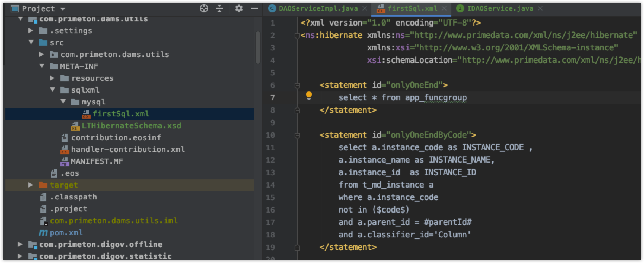The height and width of the screenshot is (263, 644).
Task: Hide the Project panel with minus icon
Action: 254,9
